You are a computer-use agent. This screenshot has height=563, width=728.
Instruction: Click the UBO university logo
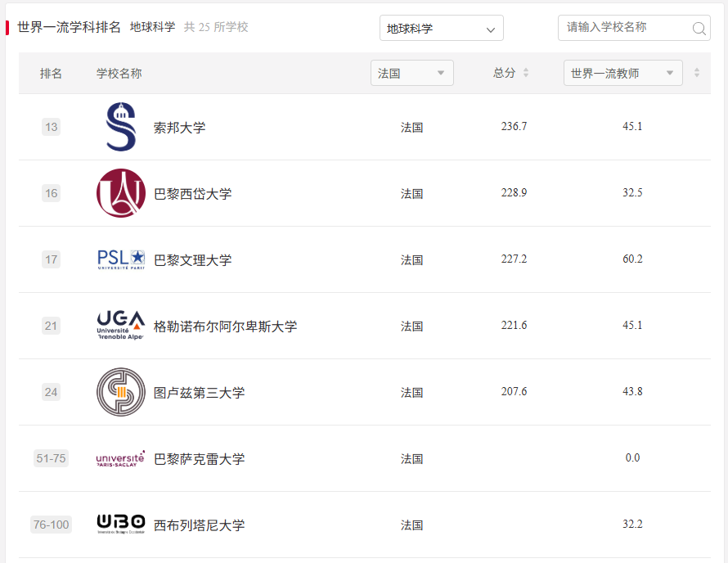click(x=120, y=524)
